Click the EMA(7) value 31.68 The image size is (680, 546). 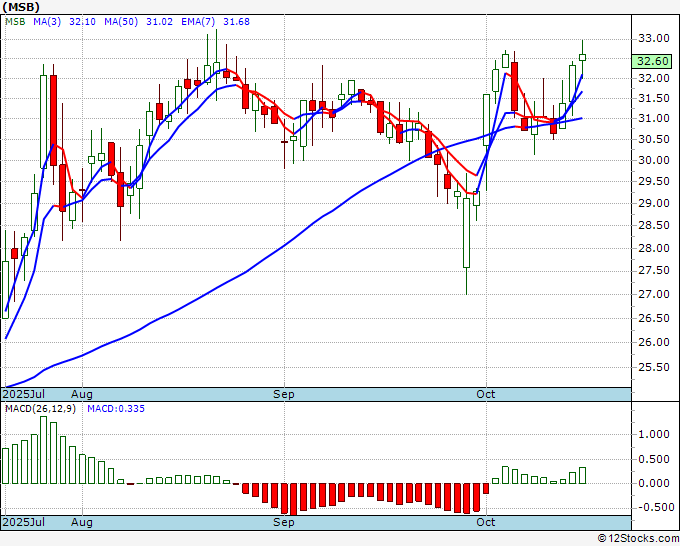(236, 21)
